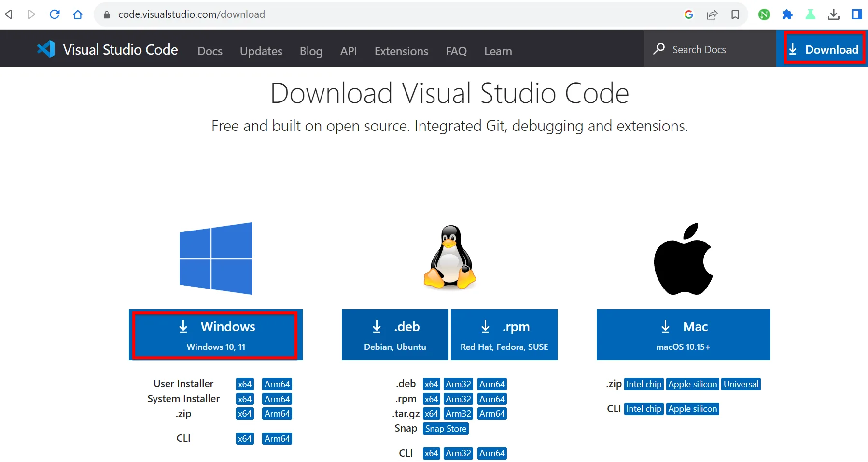
Task: Click the Google icon in address bar
Action: point(689,14)
